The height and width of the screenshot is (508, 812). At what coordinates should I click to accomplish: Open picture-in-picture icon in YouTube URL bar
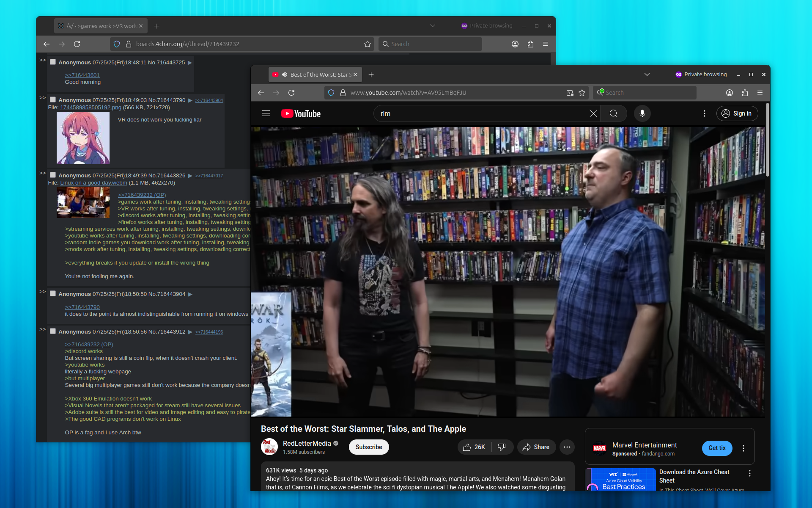coord(570,93)
